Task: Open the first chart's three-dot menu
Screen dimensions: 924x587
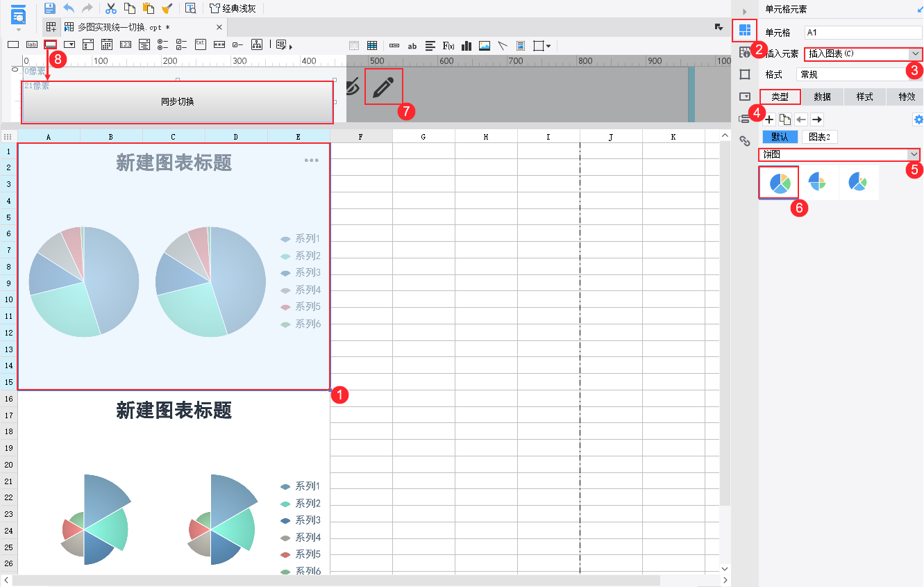Action: pyautogui.click(x=311, y=160)
